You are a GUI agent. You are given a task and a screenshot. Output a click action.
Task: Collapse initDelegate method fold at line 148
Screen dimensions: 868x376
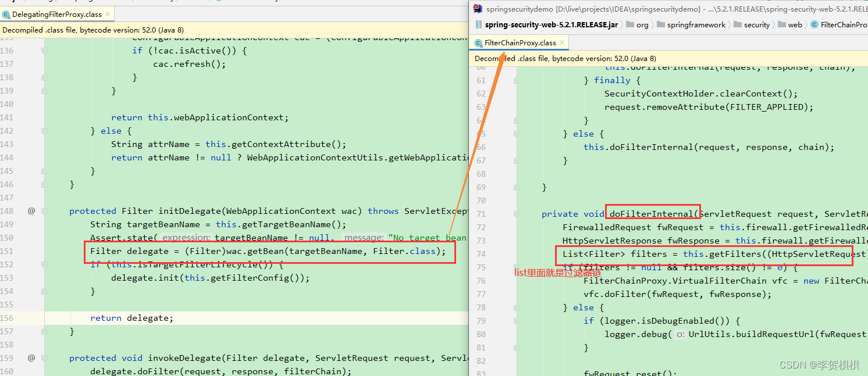(x=44, y=211)
